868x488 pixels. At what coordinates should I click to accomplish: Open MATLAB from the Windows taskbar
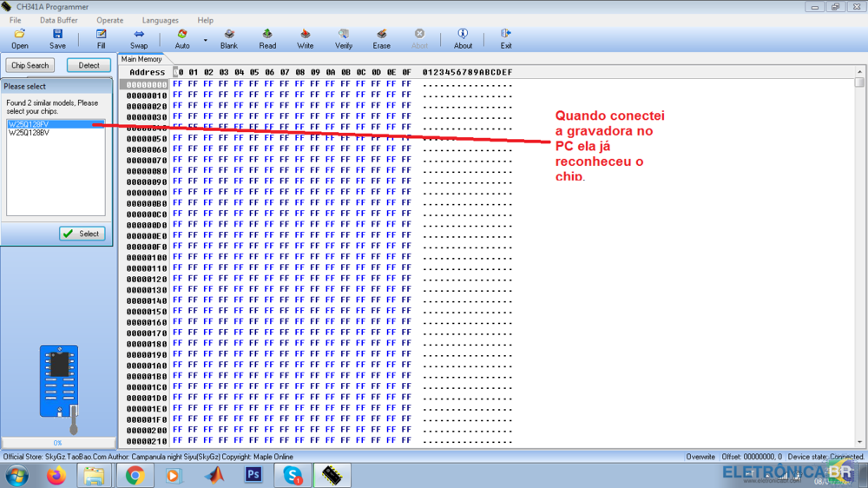click(214, 476)
